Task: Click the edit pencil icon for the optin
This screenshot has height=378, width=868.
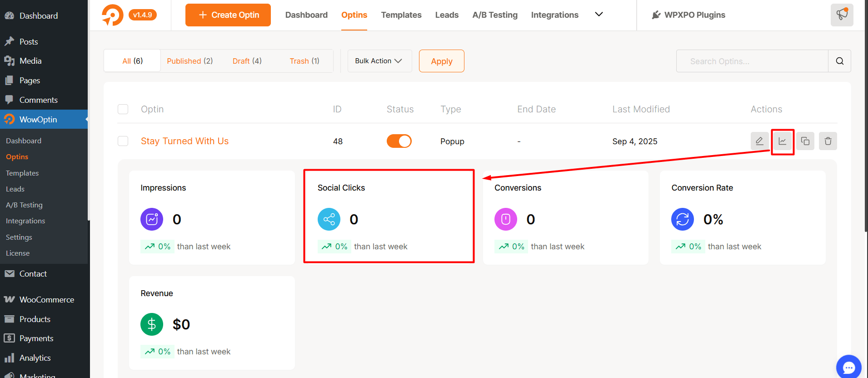Action: tap(759, 141)
